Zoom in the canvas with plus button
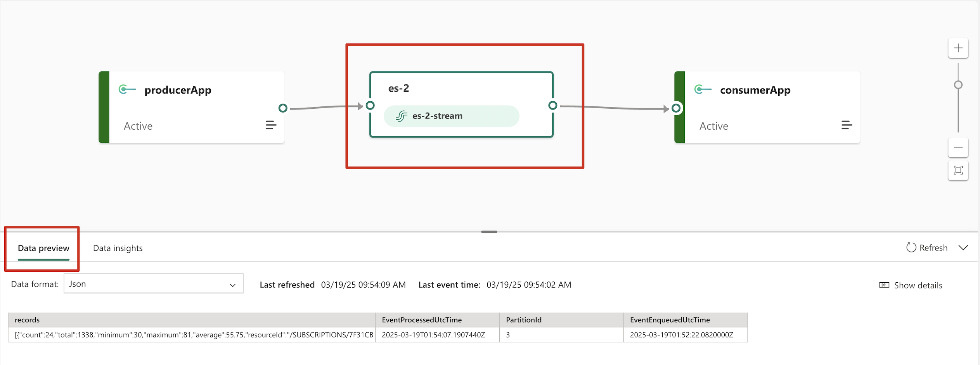The image size is (980, 365). pos(958,48)
